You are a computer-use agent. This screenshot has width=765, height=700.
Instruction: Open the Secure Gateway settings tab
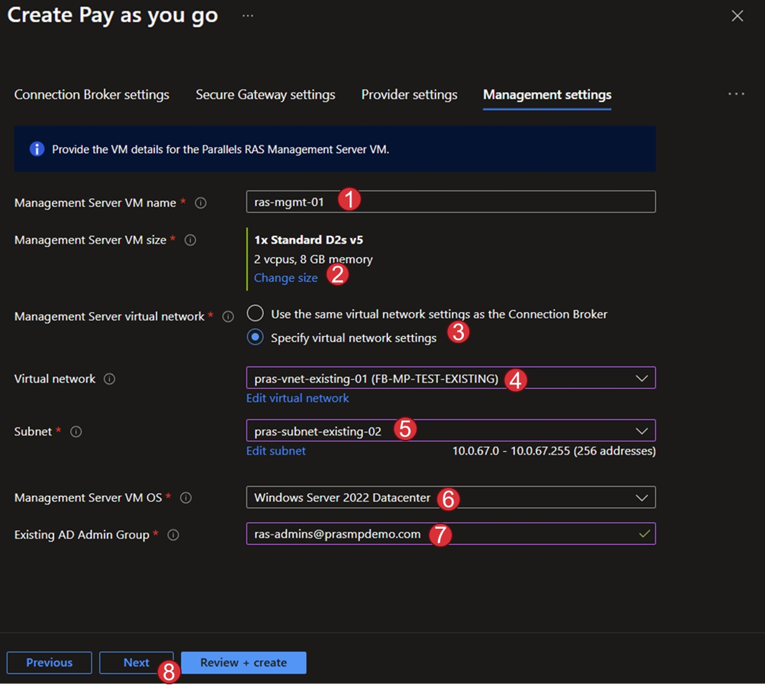point(265,95)
